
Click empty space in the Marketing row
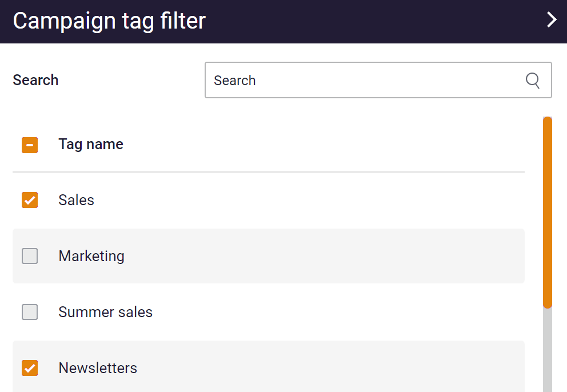pyautogui.click(x=325, y=256)
